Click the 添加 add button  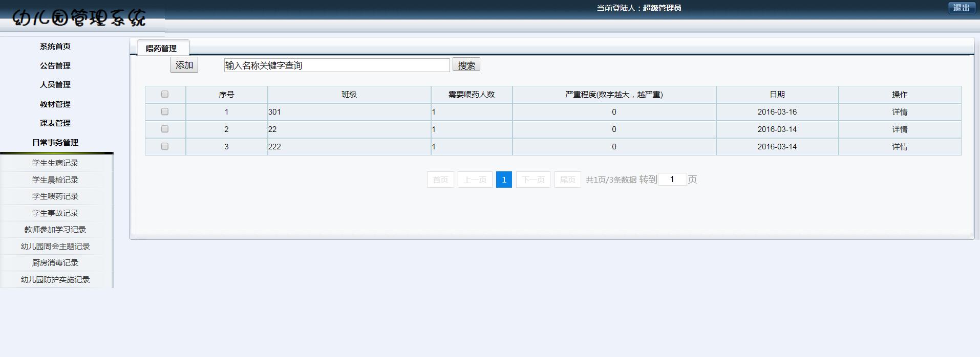(x=184, y=65)
